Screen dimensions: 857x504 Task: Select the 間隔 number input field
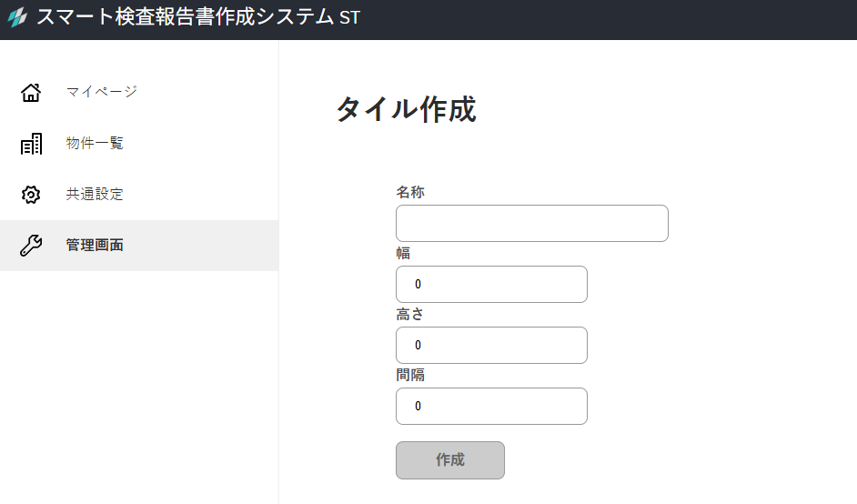pos(491,407)
